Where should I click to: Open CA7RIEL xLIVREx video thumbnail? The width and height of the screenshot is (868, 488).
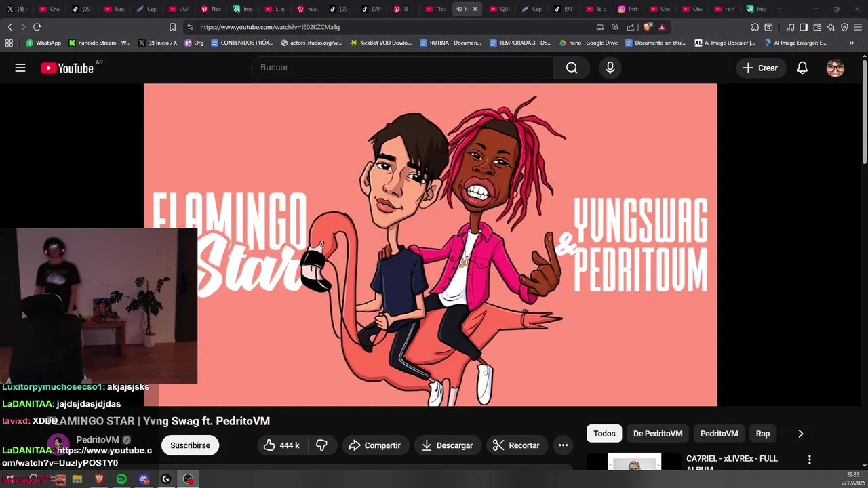pos(634,461)
